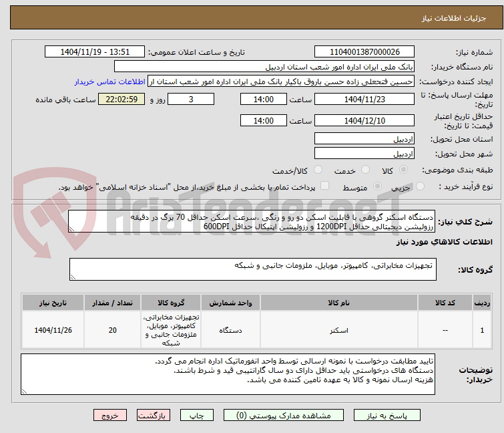Click resize handle of گروه کالا textarea
Screen dimensions: 504x433
click(73, 277)
